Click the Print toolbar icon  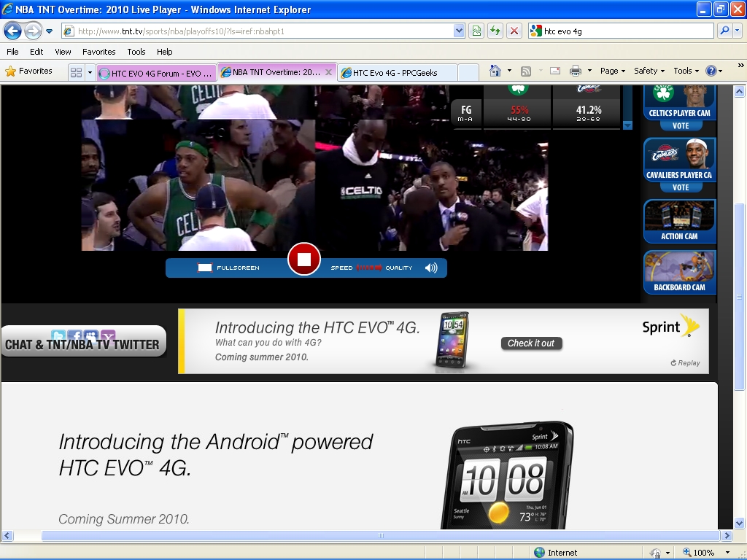(x=575, y=71)
